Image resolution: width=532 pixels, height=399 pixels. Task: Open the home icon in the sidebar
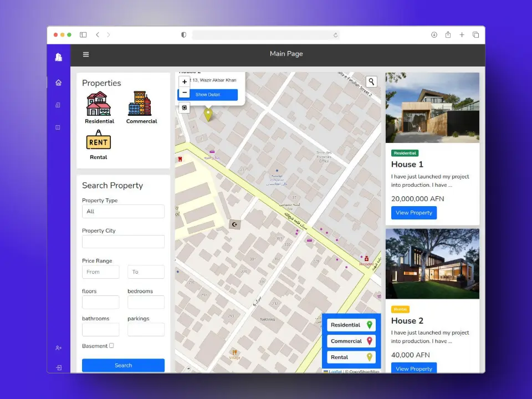tap(58, 83)
